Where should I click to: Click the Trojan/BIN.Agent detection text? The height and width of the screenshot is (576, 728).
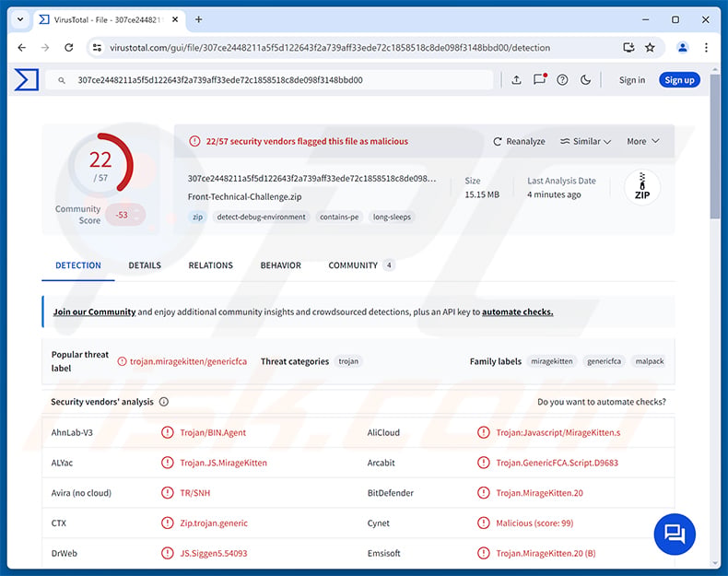pos(213,432)
